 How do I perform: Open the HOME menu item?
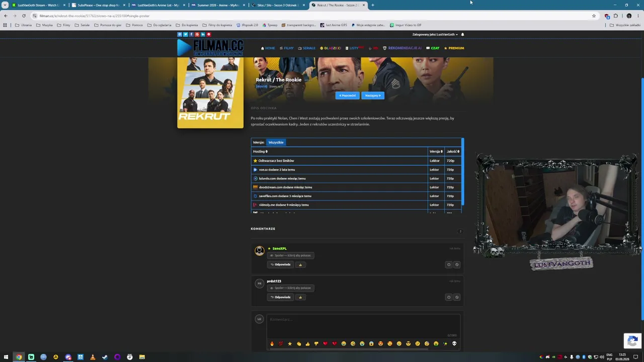pos(268,48)
